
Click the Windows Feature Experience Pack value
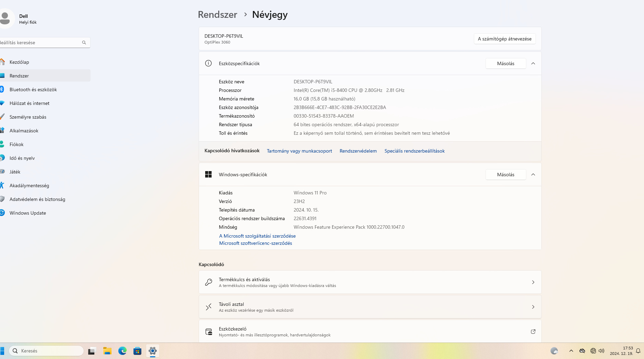[349, 227]
